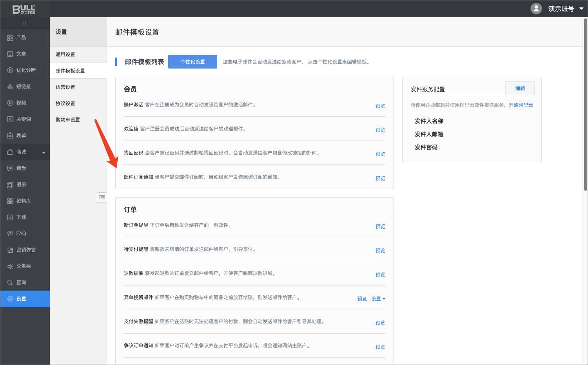Click the 开通阿里云 link
The height and width of the screenshot is (365, 588).
point(521,105)
